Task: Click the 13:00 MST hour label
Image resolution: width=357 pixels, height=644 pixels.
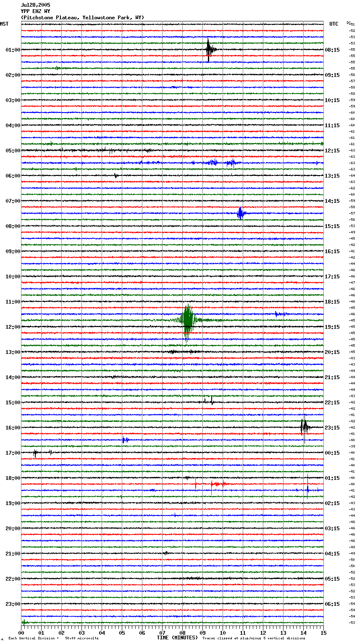Action: 13,352
